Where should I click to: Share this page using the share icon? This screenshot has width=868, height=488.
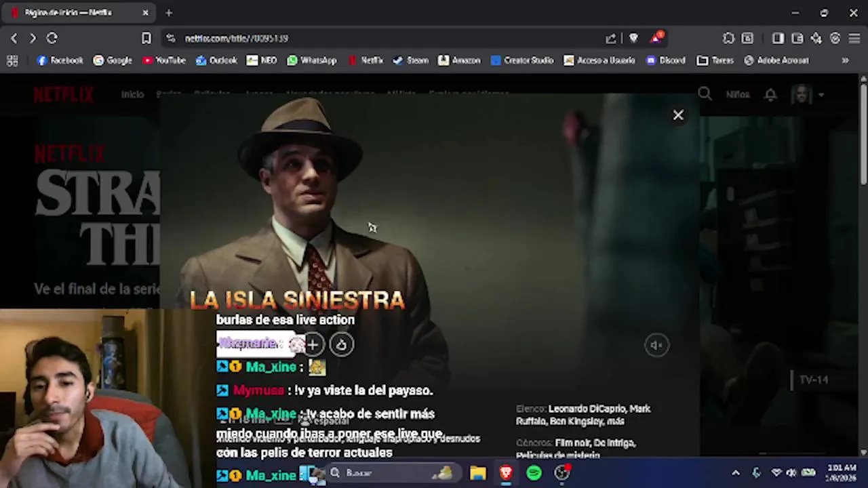(x=611, y=39)
